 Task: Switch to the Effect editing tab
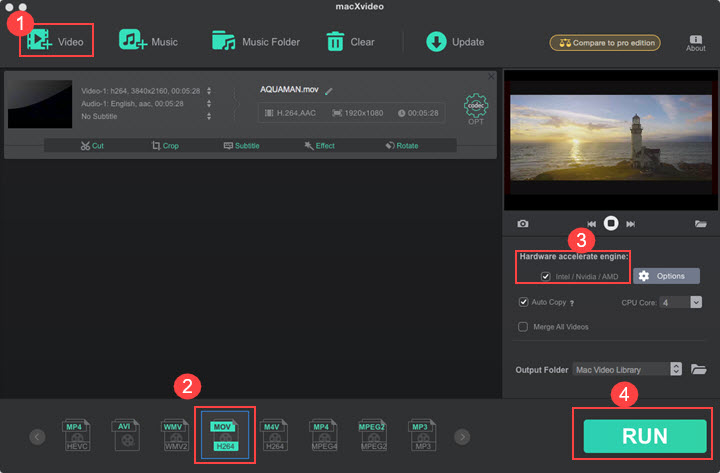pyautogui.click(x=319, y=145)
